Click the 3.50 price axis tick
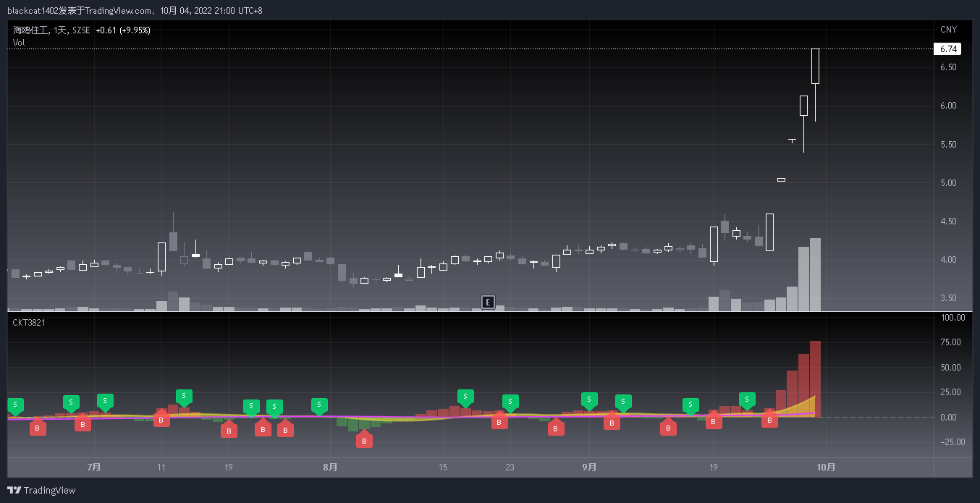 coord(948,298)
